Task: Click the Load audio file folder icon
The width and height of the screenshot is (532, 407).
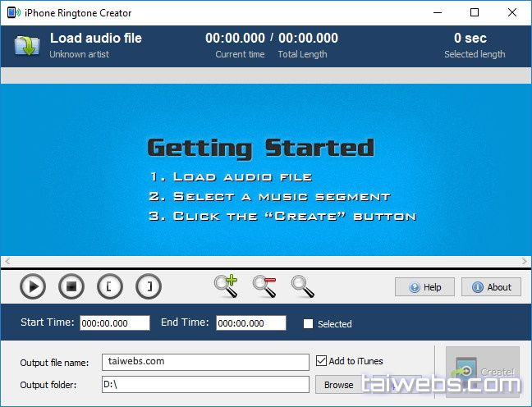Action: tap(26, 45)
